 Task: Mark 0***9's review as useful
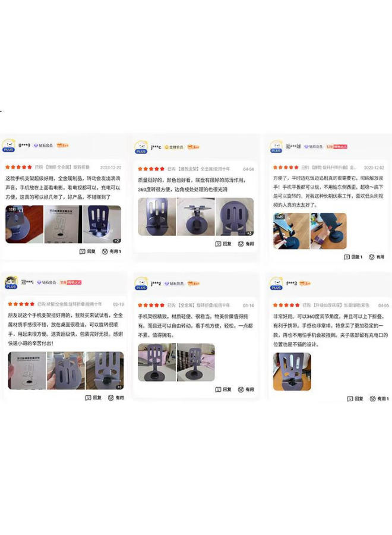[112, 251]
